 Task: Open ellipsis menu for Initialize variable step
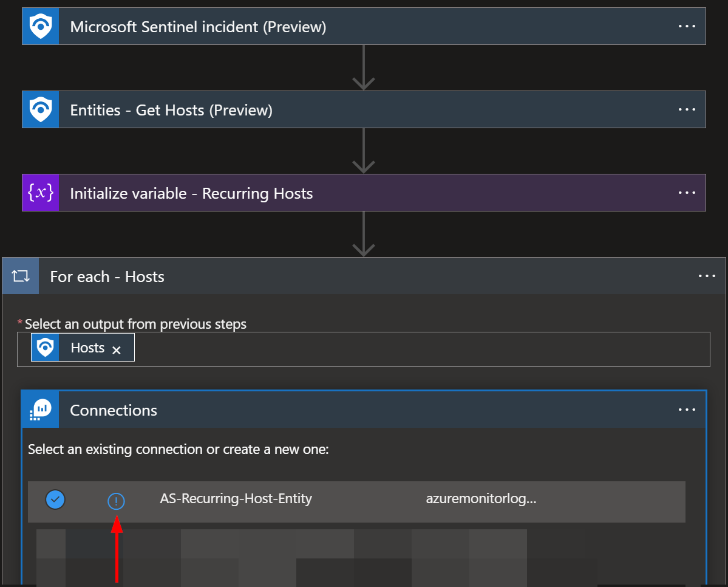(x=687, y=193)
